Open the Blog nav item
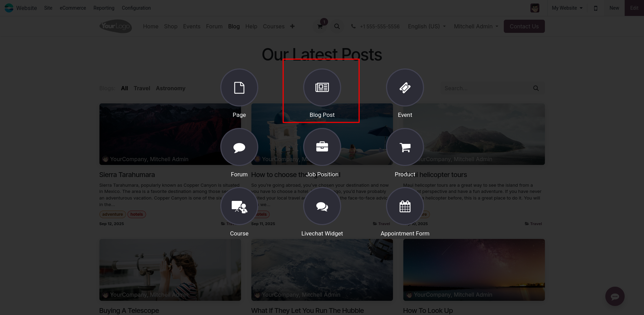 234,26
